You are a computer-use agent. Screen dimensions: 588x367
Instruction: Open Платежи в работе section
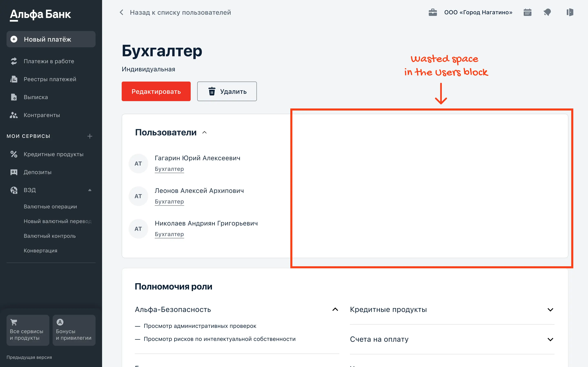point(49,61)
